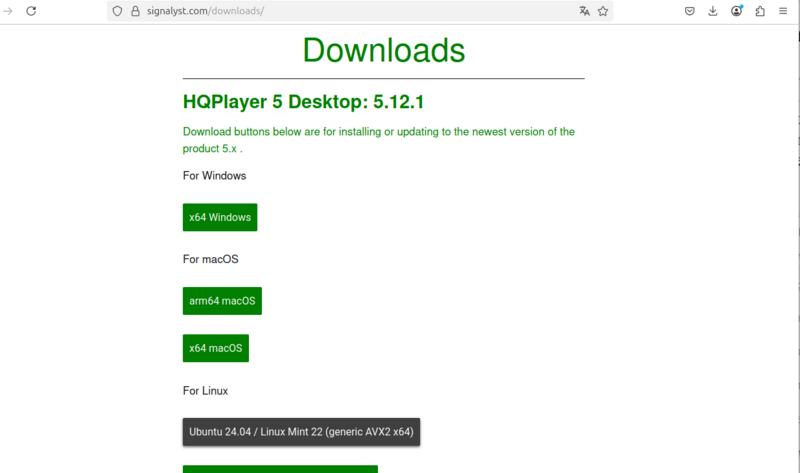Click the cut-off green button at page bottom
The image size is (800, 473).
pyautogui.click(x=280, y=468)
